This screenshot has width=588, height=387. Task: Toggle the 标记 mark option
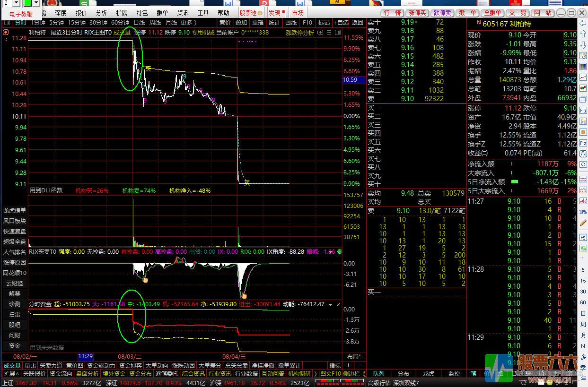[x=324, y=22]
